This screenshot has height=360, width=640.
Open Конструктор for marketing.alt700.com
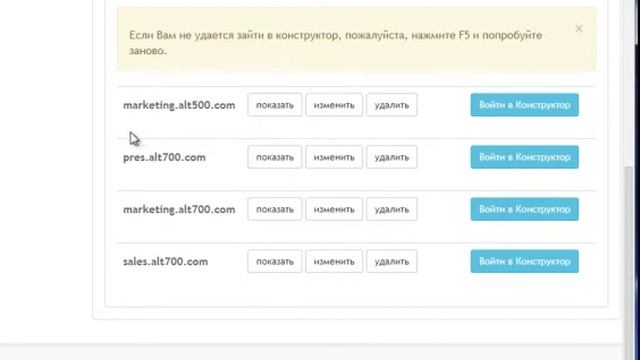tap(524, 209)
